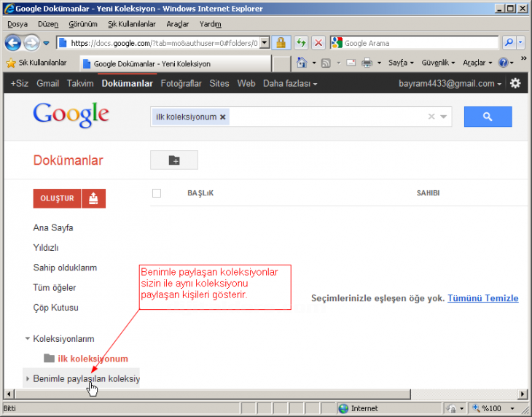Expand the Daha fazlası menu
This screenshot has height=417, width=532.
[290, 83]
